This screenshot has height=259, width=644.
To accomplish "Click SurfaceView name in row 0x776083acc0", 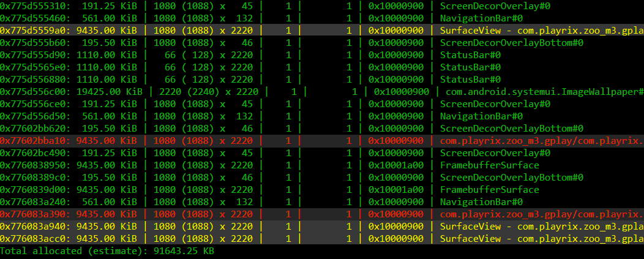I will point(542,239).
